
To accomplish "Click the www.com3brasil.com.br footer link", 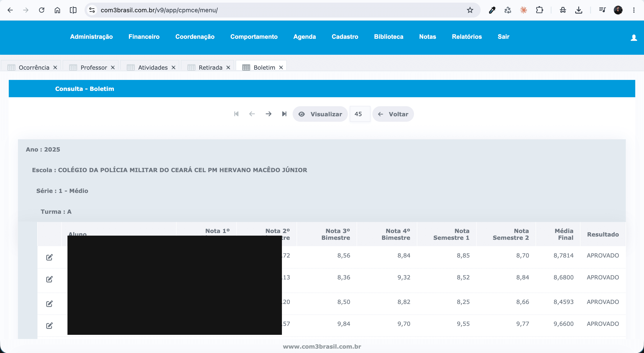I will point(322,346).
